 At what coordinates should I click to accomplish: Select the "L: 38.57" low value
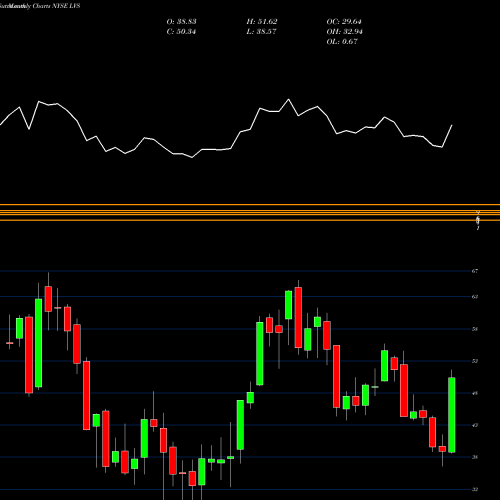261,32
